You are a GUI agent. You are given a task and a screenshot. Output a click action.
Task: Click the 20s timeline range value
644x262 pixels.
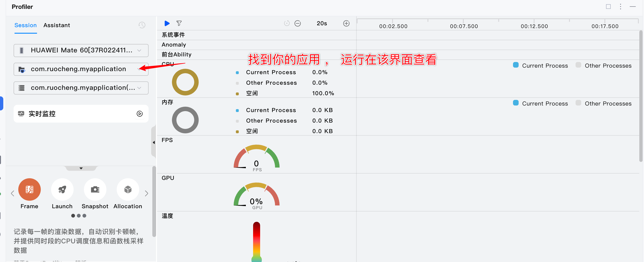pos(322,23)
